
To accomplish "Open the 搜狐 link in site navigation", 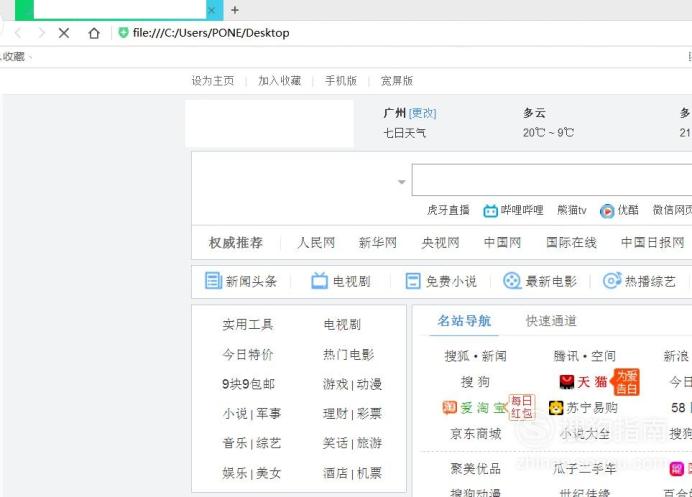I will pos(457,356).
